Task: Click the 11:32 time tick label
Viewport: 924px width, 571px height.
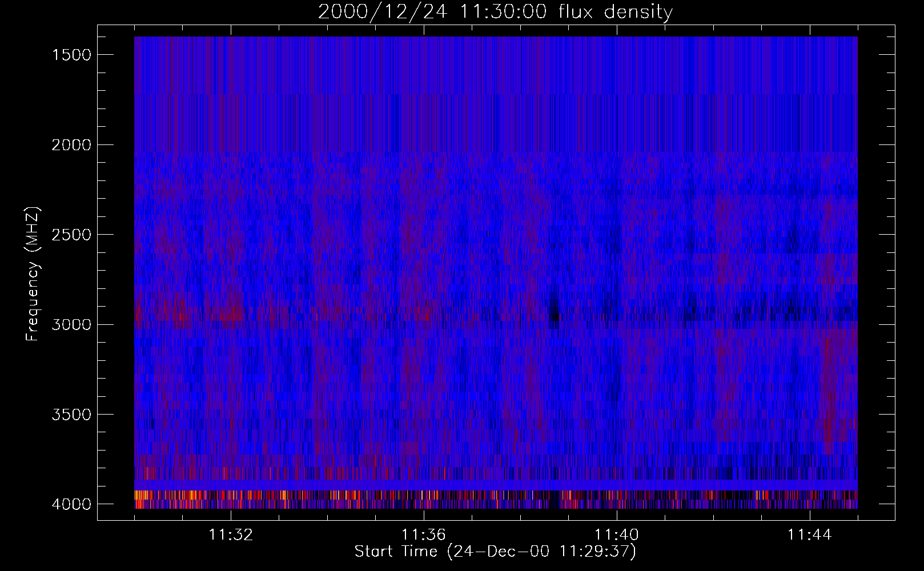Action: point(231,535)
